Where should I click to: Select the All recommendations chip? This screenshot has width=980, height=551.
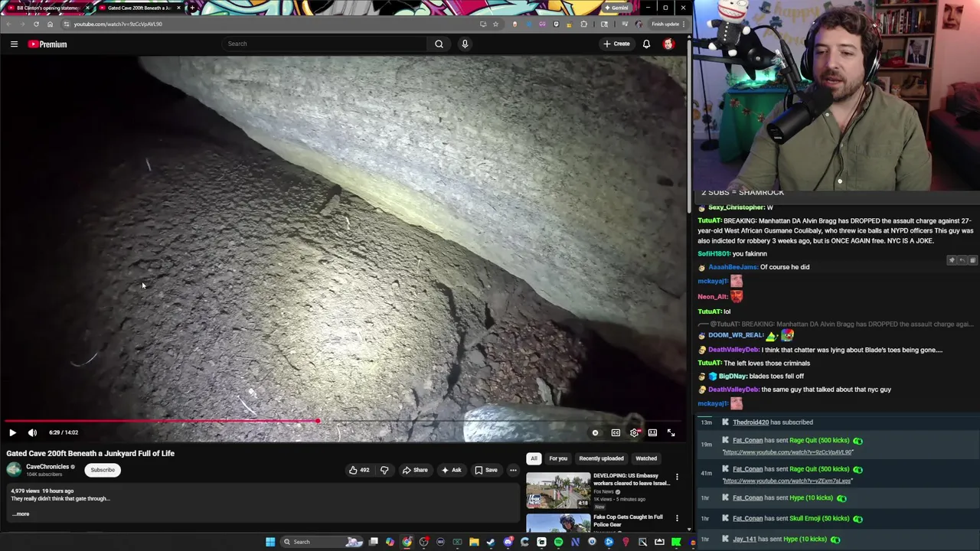point(534,458)
